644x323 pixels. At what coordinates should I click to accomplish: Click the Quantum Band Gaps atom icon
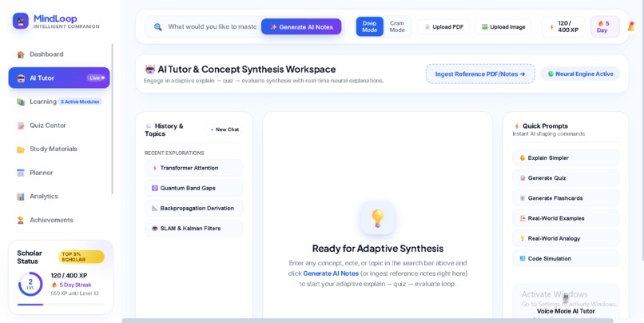pyautogui.click(x=155, y=188)
